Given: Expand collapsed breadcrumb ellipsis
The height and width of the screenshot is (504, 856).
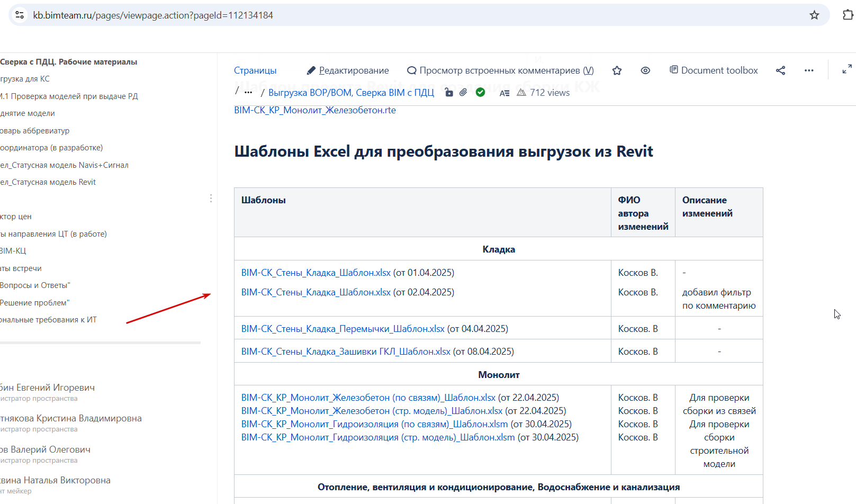Looking at the screenshot, I should coord(248,93).
